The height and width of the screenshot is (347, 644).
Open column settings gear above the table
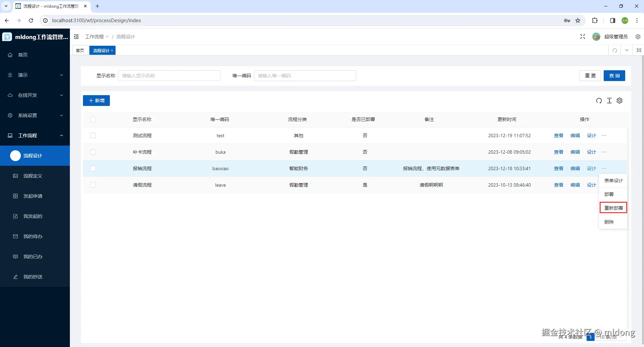click(x=620, y=101)
